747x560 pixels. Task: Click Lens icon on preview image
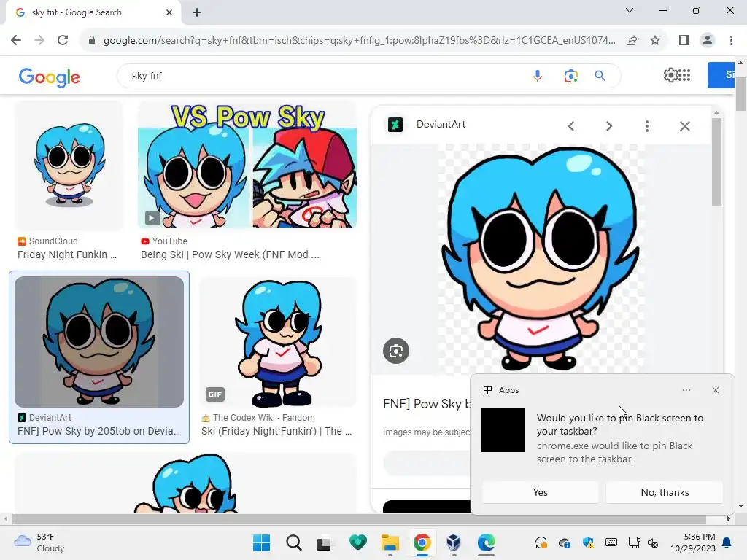tap(396, 351)
